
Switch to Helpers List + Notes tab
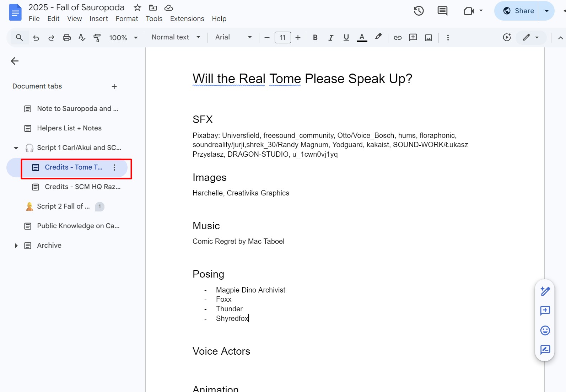69,128
